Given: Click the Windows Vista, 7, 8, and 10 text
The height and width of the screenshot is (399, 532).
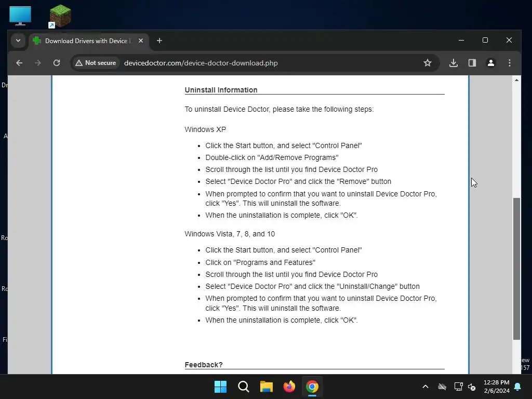Looking at the screenshot, I should tap(230, 234).
